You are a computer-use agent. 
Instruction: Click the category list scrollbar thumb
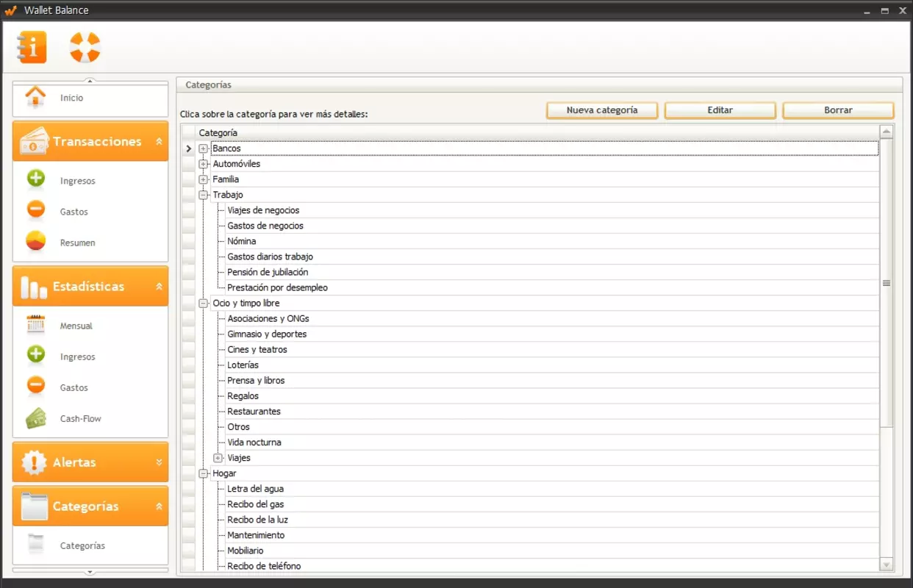coord(887,283)
